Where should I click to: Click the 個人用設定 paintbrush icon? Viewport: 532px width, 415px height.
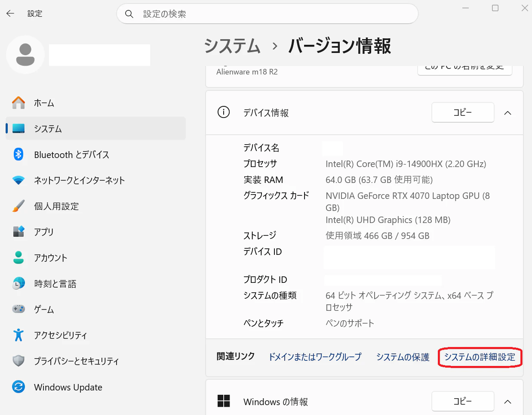click(x=18, y=206)
